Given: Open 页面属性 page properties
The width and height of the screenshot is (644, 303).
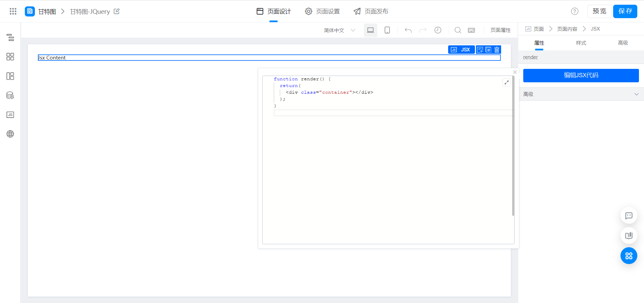Looking at the screenshot, I should point(500,30).
